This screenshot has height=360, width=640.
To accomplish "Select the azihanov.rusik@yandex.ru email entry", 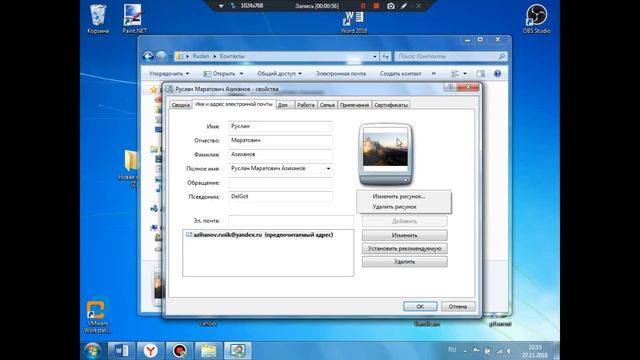I will [x=260, y=235].
